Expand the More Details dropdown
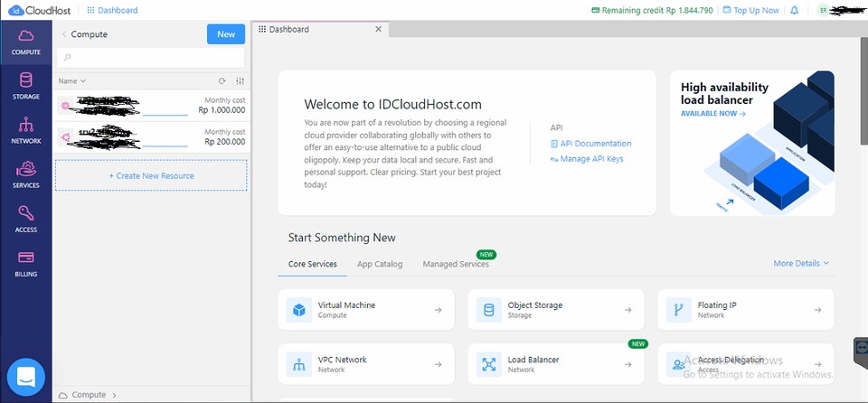 click(801, 264)
